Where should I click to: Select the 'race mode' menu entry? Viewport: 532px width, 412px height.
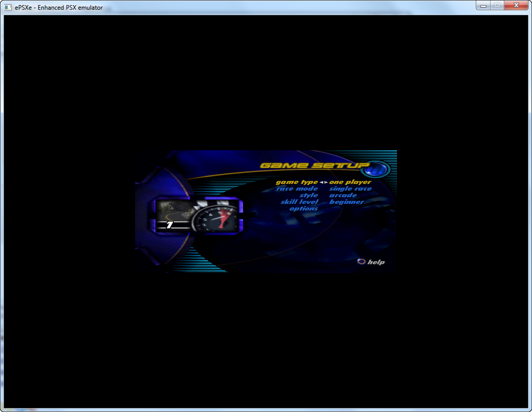[297, 189]
